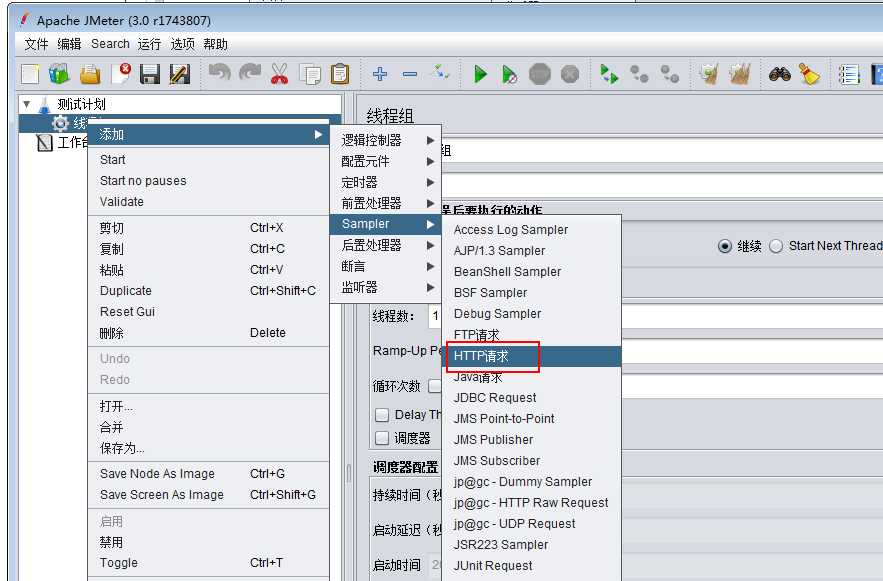Click the New test plan icon

tap(30, 74)
